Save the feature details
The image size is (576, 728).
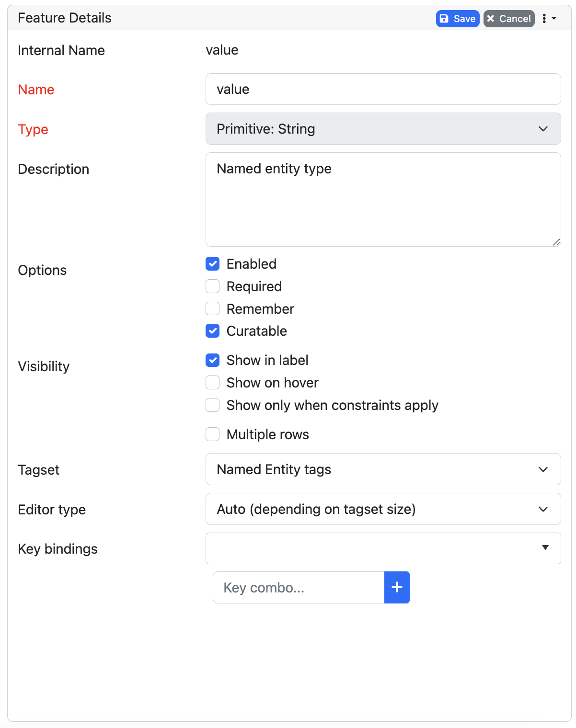coord(458,18)
